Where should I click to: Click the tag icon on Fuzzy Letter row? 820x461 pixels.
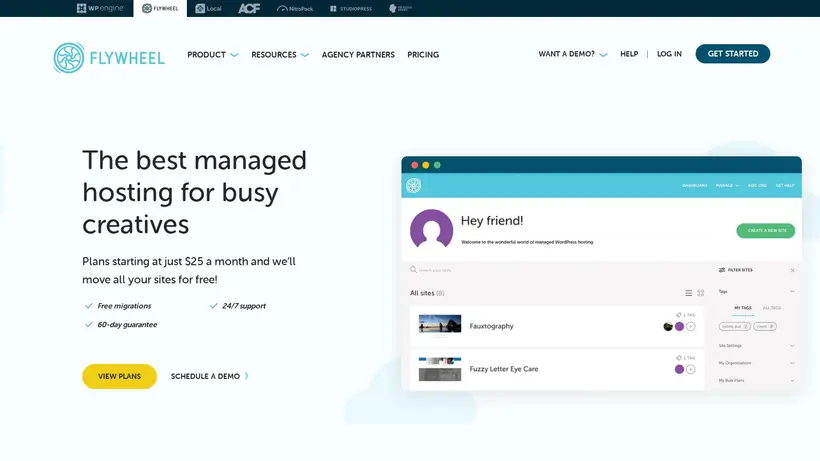pyautogui.click(x=679, y=358)
